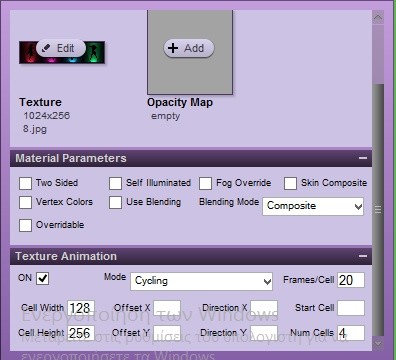Enable the Use Blending checkbox
Screen dimensions: 396x360
click(115, 202)
